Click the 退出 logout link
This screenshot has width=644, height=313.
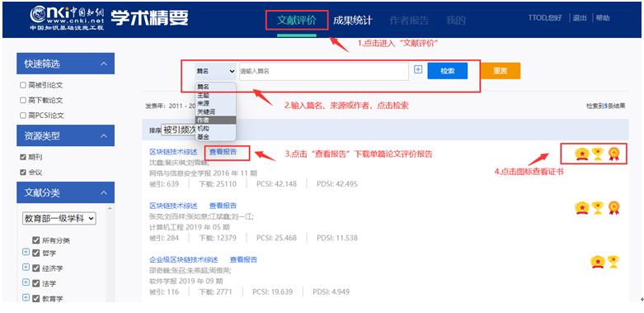[x=580, y=18]
